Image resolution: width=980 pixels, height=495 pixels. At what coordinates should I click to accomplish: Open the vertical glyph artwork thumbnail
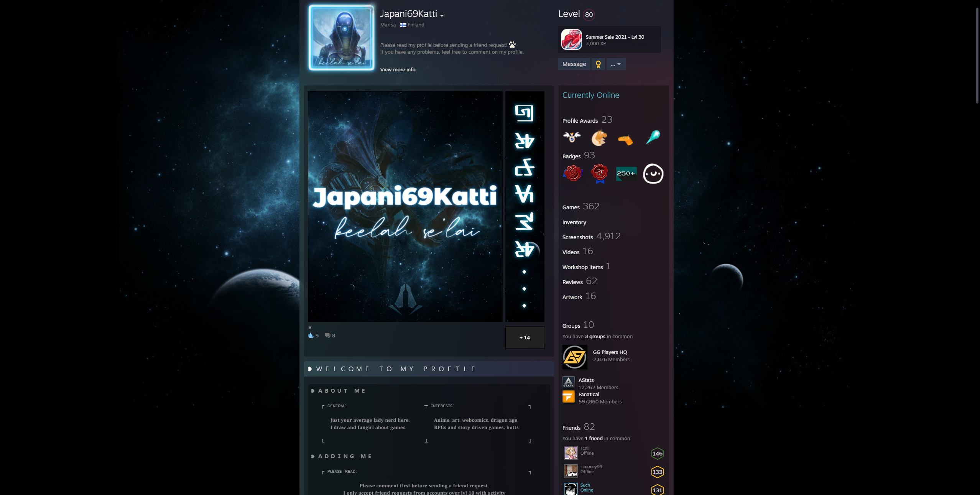(525, 207)
